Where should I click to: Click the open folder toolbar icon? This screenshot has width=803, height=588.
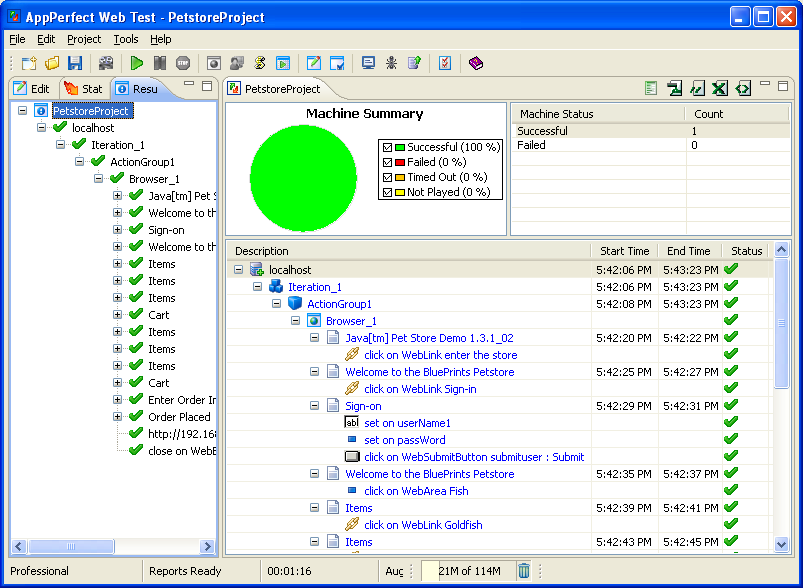52,63
